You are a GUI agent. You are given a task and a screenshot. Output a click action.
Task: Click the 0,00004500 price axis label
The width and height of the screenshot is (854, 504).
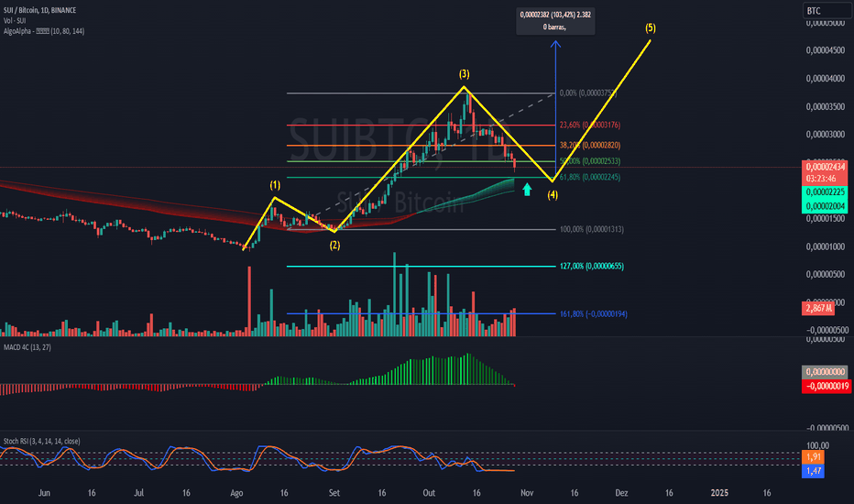click(825, 50)
